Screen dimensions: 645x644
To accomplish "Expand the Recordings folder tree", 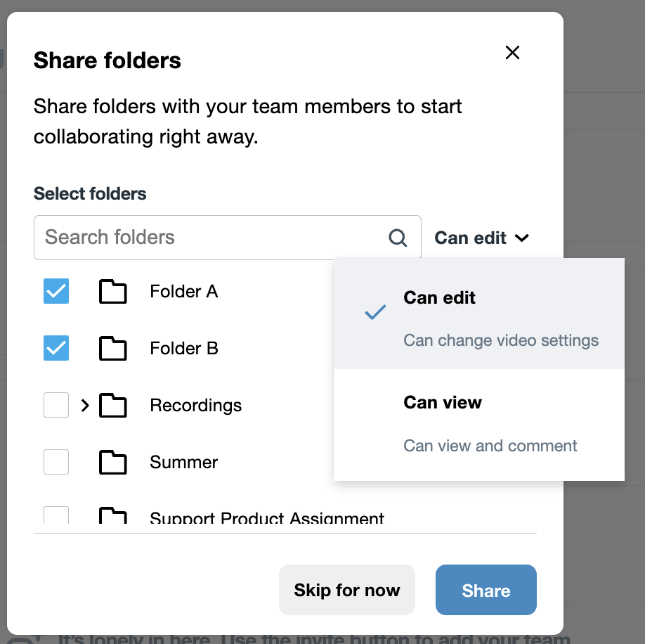I will click(84, 405).
